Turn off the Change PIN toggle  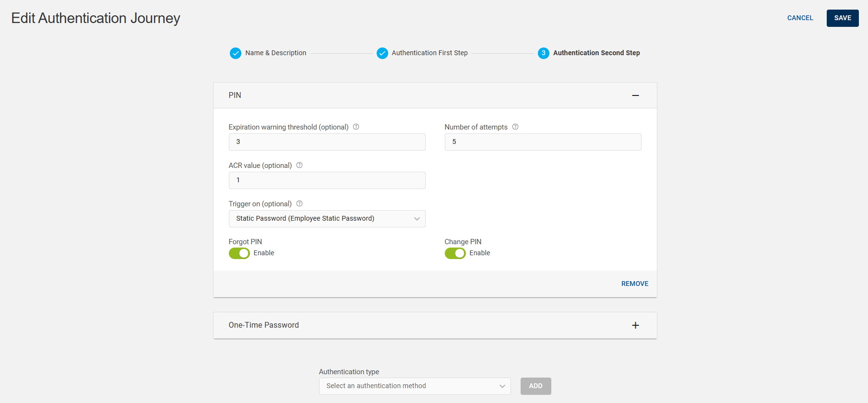click(455, 253)
